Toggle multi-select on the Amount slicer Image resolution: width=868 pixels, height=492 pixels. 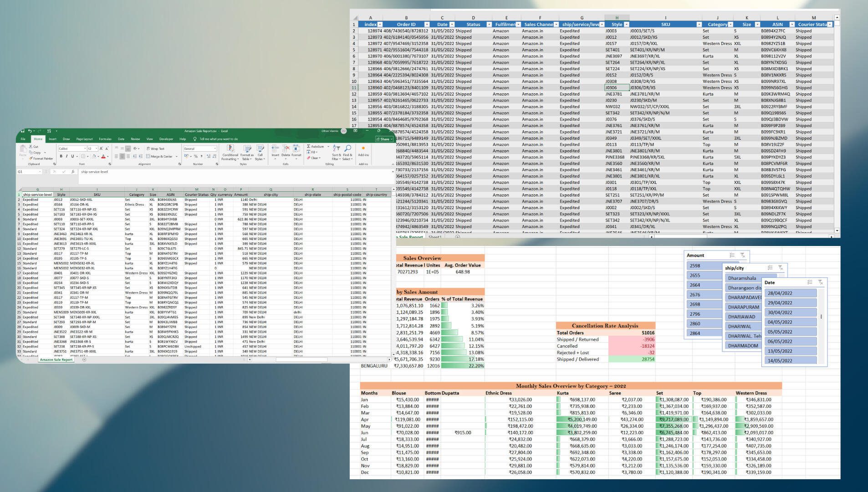(x=732, y=256)
